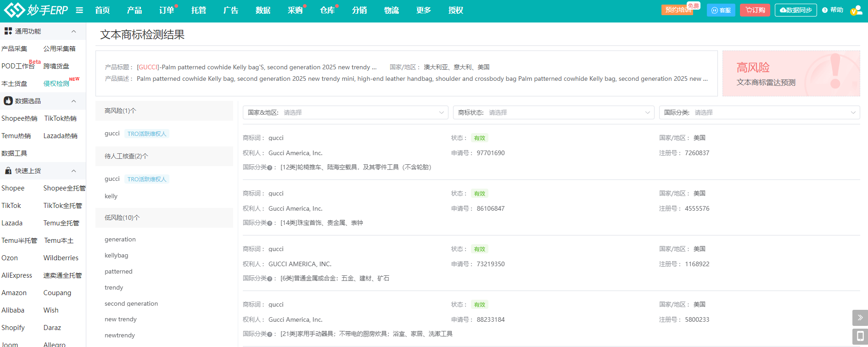Open the Wildberries sidebar link

coord(61,258)
